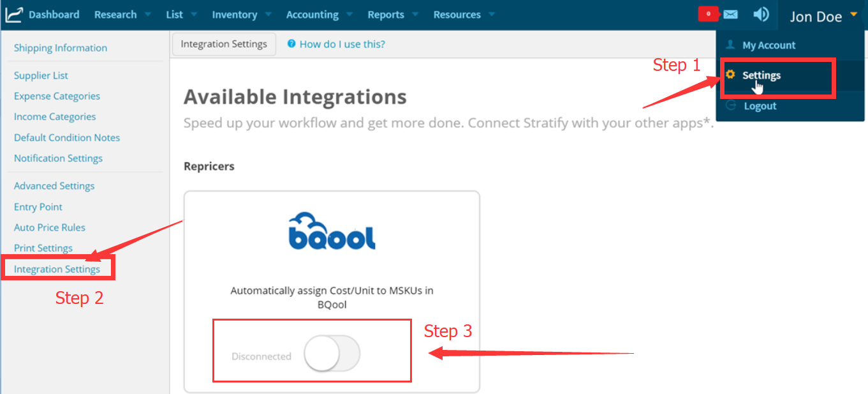Click the logout icon
The image size is (868, 394).
point(731,105)
